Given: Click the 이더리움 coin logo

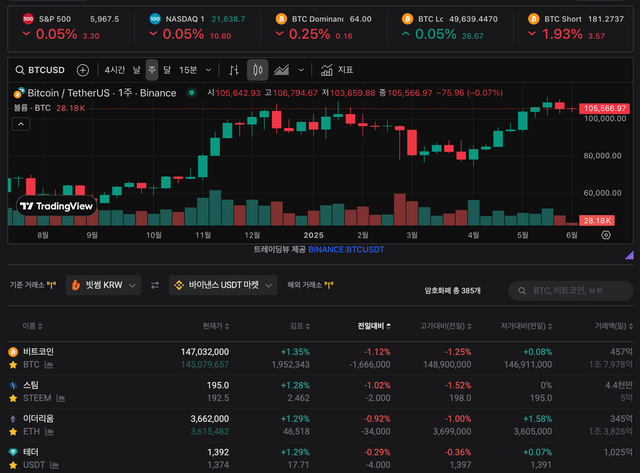Looking at the screenshot, I should 13,419.
